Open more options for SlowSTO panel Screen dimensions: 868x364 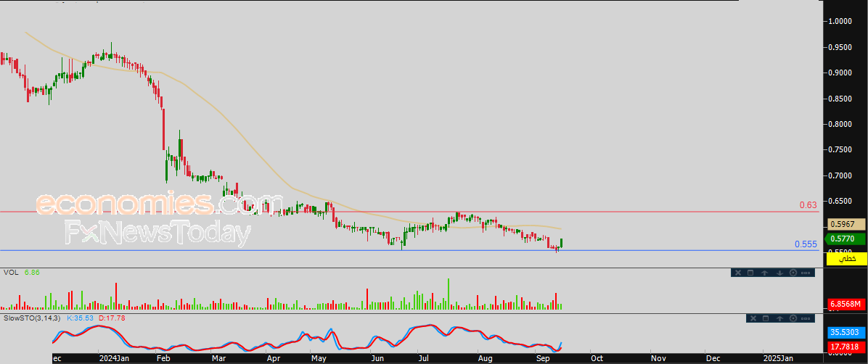tap(806, 318)
